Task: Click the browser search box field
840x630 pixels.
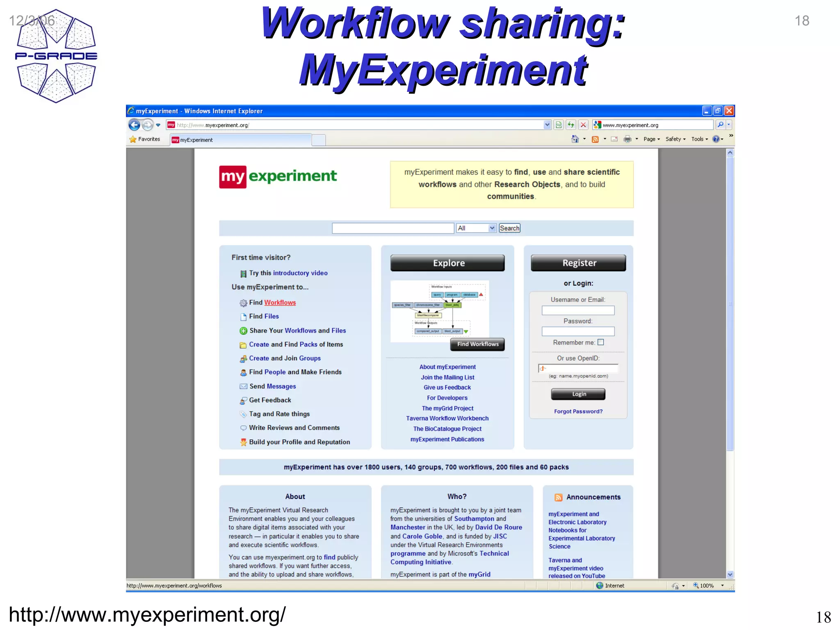Action: tap(653, 125)
